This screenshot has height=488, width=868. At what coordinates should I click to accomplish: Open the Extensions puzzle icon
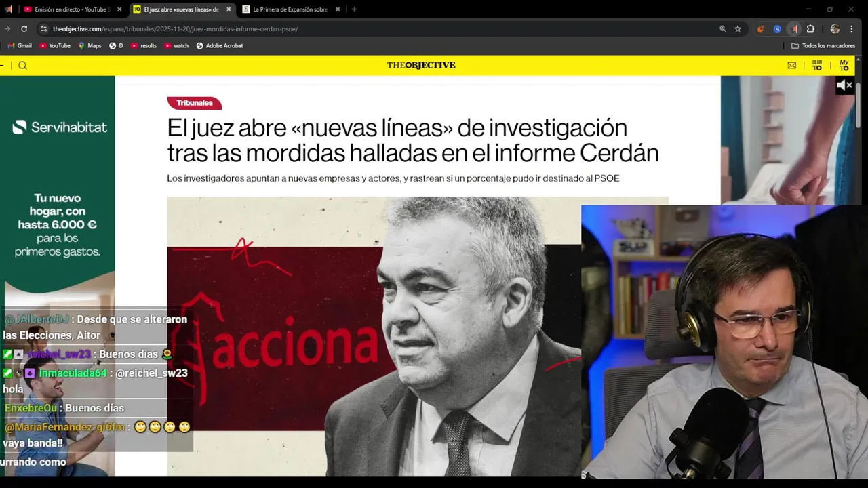(810, 29)
